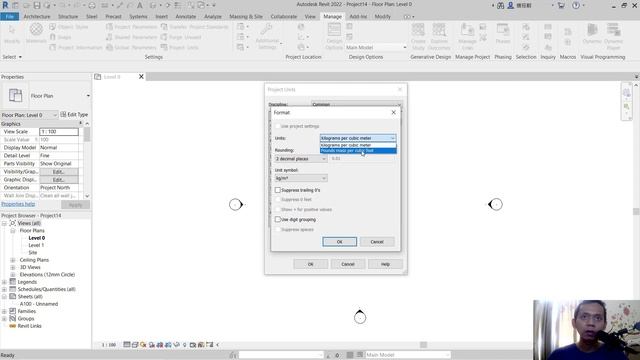Click Transfer Project Standards
Viewport: 640px width, 360px height.
pos(194,27)
